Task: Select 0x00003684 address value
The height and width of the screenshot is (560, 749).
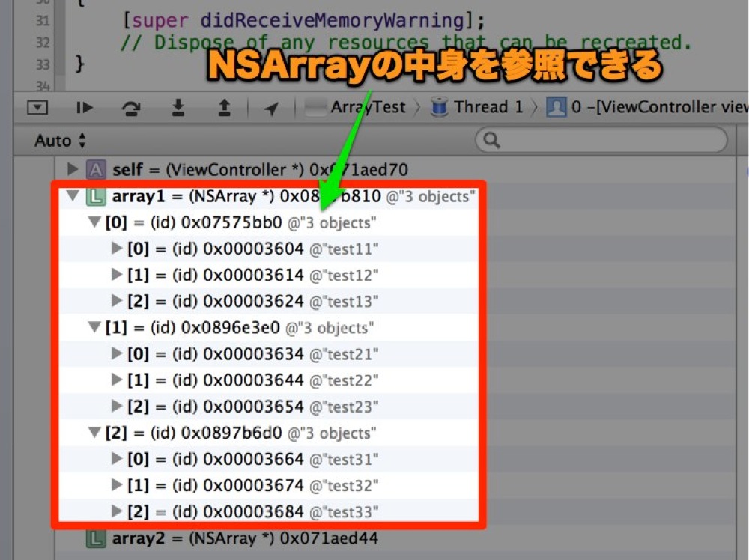Action: click(x=253, y=511)
